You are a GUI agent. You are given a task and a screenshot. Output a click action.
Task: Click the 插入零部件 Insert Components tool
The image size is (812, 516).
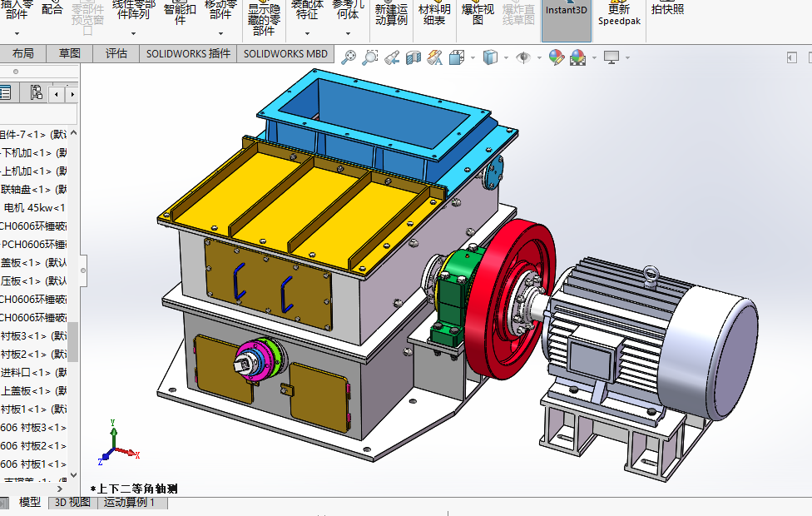coord(17,9)
